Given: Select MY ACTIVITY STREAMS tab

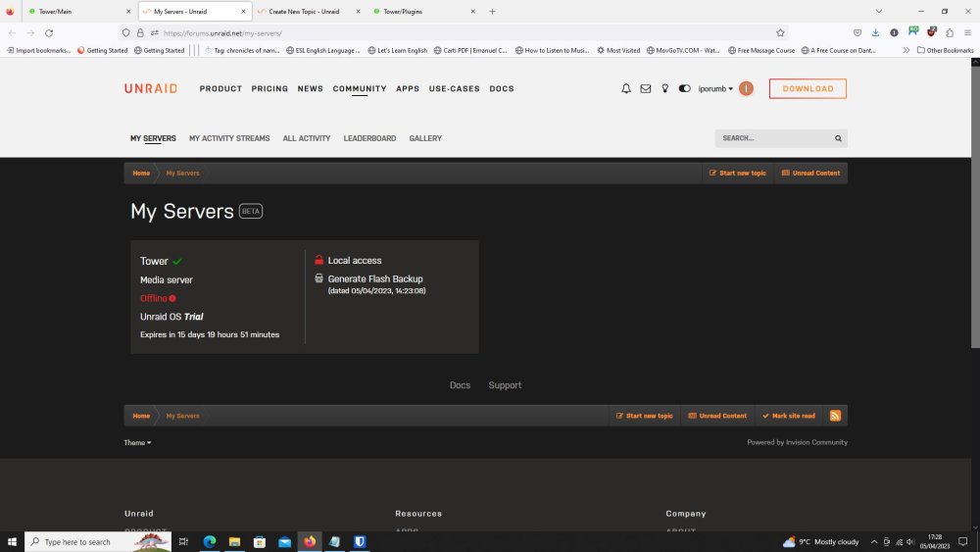Looking at the screenshot, I should point(229,138).
